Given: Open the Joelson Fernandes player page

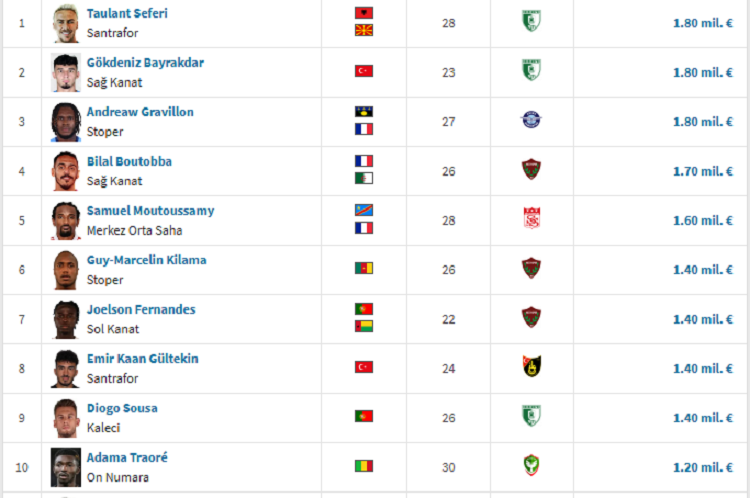Looking at the screenshot, I should click(x=141, y=310).
